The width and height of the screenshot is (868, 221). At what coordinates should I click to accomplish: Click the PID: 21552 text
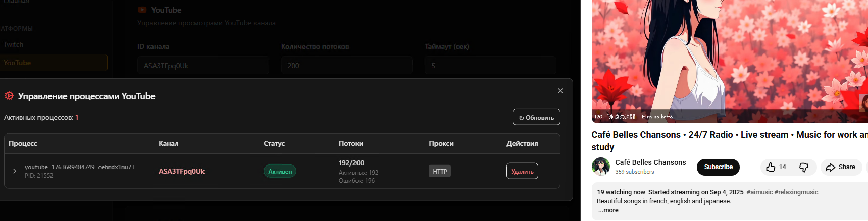click(x=39, y=176)
